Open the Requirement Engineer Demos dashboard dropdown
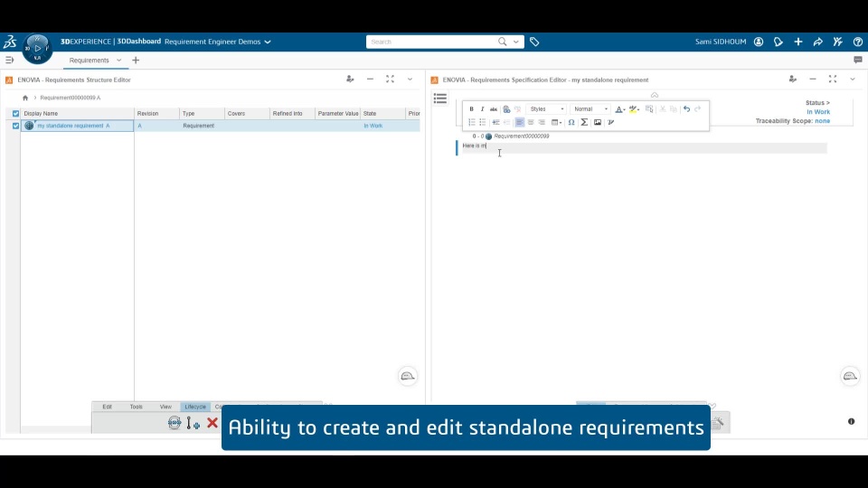 268,42
